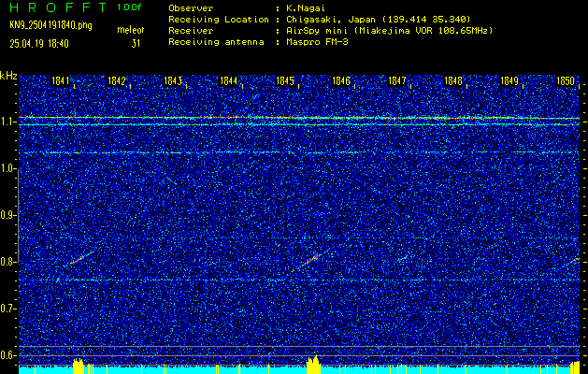588x374 pixels.
Task: Click the 1.1 frequency axis label
Action: (7, 122)
